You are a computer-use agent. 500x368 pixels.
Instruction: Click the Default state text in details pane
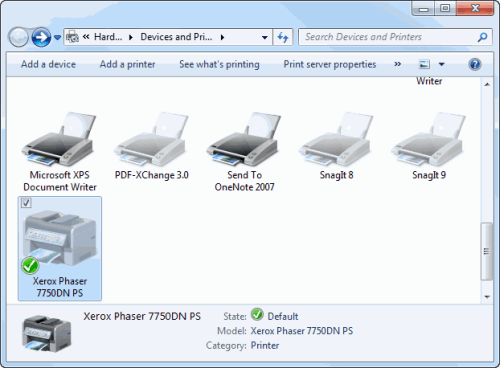click(283, 316)
